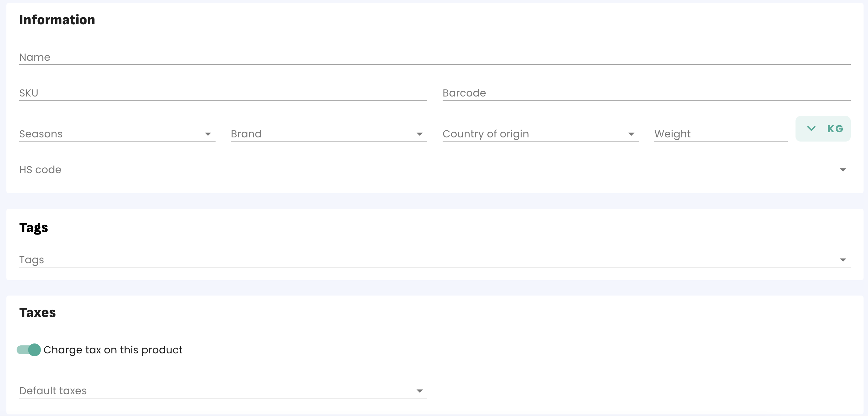Image resolution: width=868 pixels, height=416 pixels.
Task: Click the Country of origin arrow
Action: click(631, 134)
